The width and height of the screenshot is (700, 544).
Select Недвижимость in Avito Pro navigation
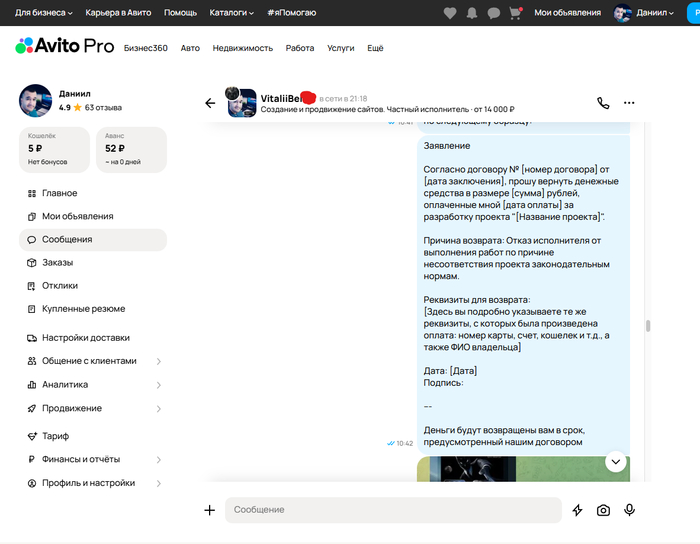point(243,48)
